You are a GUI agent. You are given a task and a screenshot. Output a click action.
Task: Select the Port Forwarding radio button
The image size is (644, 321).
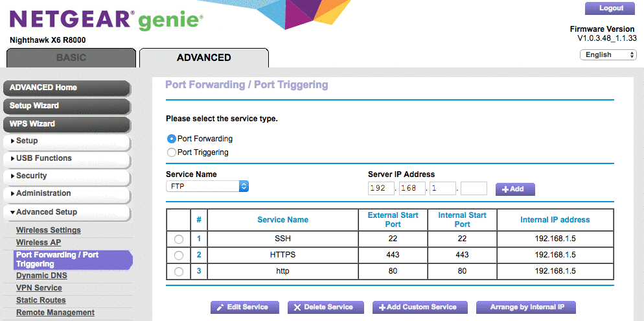172,139
